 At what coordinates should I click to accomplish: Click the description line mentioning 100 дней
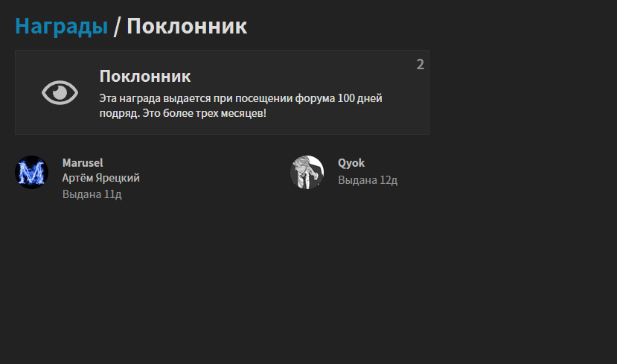(241, 98)
